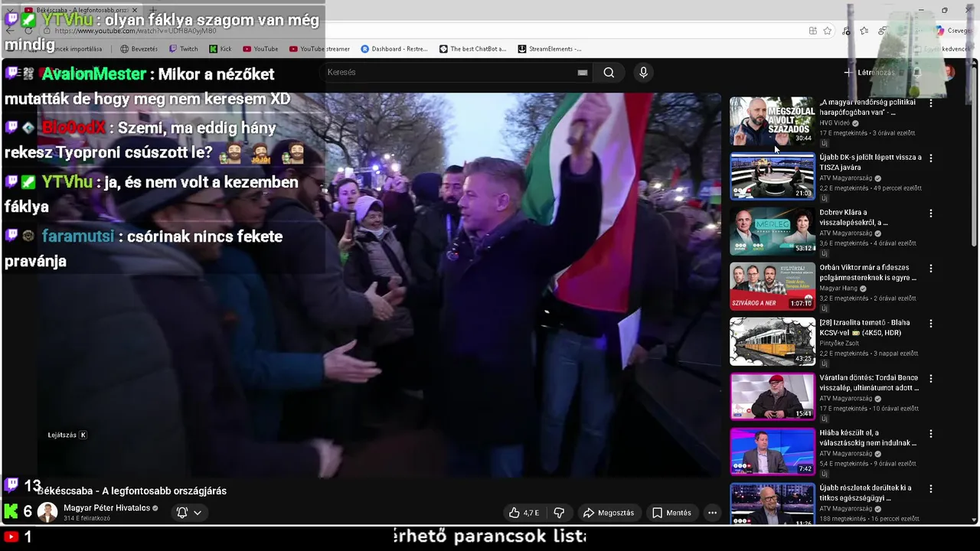
Task: Click the browser address bar URL
Action: tap(136, 31)
